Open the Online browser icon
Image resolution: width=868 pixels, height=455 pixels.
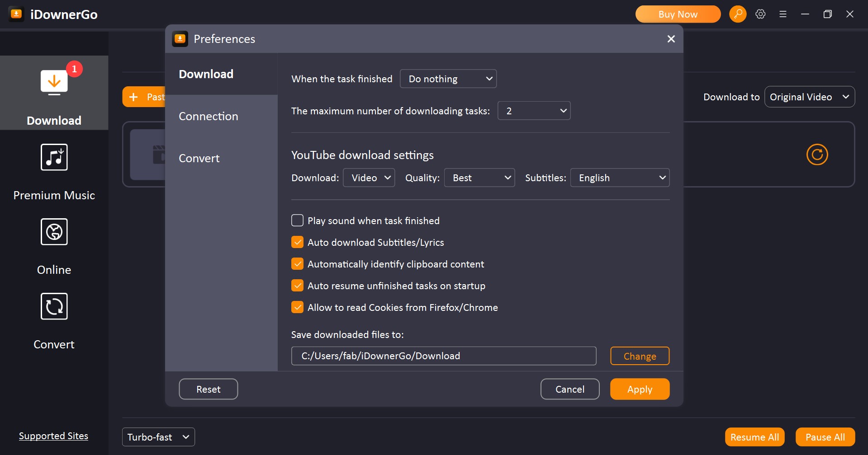pos(54,232)
